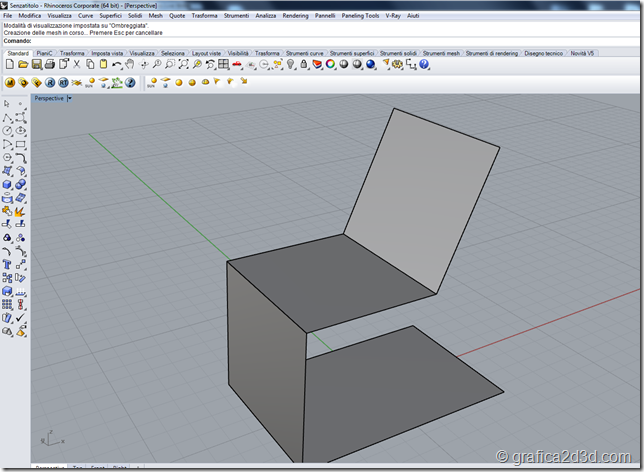The width and height of the screenshot is (644, 472).
Task: Select the Polyline tool in left toolbar
Action: tap(7, 117)
